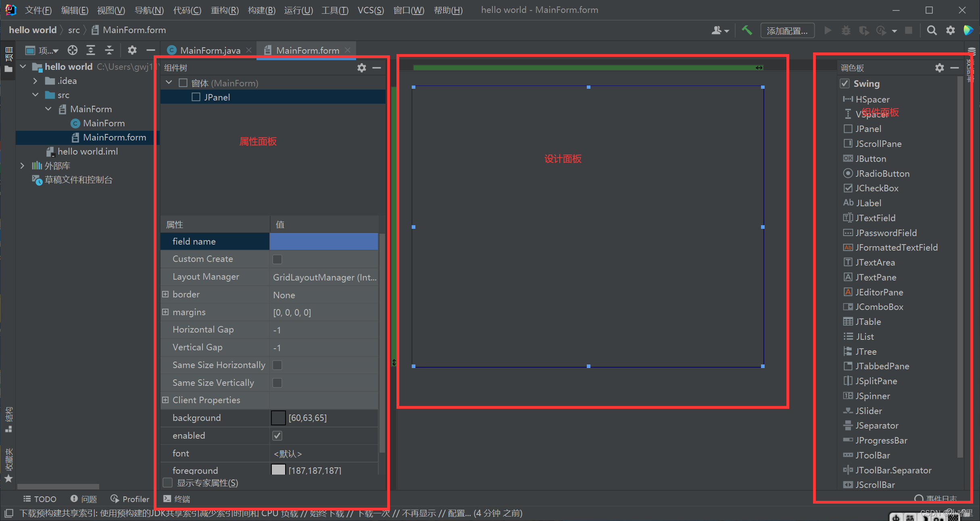
Task: Toggle the Custom Create checkbox
Action: pyautogui.click(x=277, y=259)
